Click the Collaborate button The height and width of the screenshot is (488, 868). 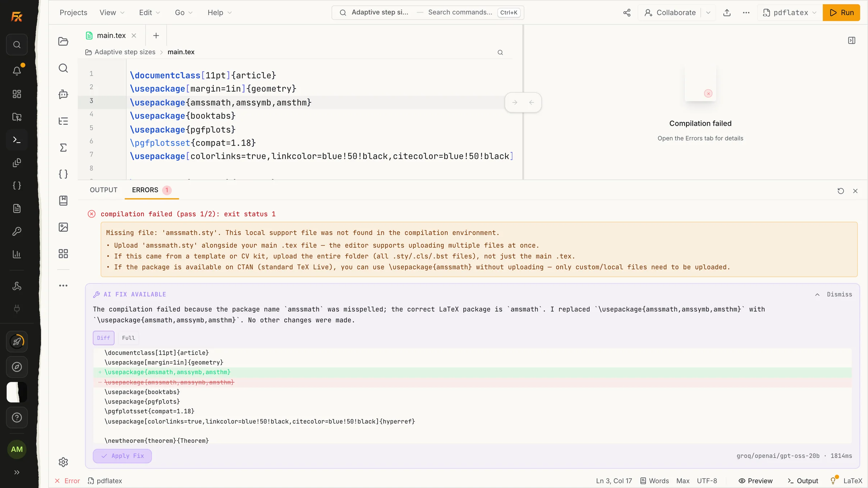669,13
